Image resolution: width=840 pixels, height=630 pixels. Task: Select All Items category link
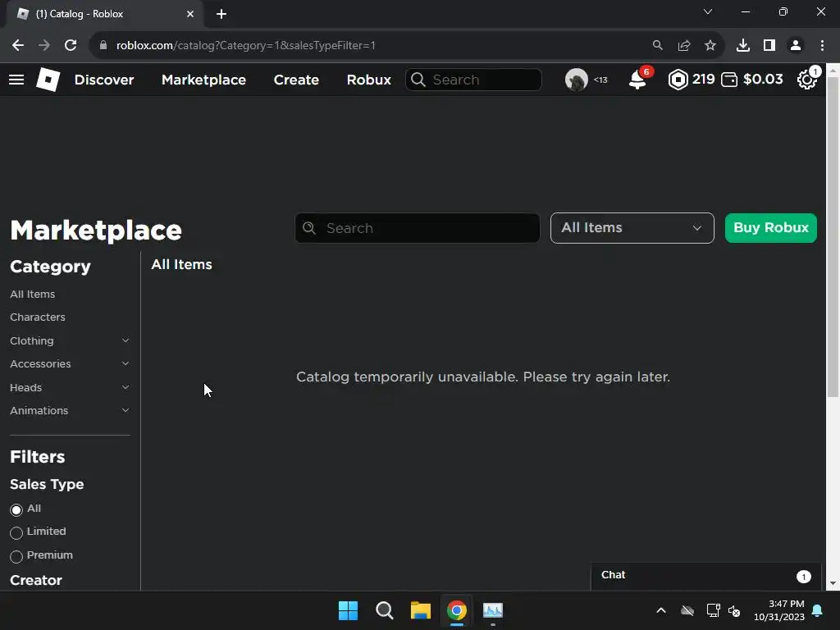(32, 294)
